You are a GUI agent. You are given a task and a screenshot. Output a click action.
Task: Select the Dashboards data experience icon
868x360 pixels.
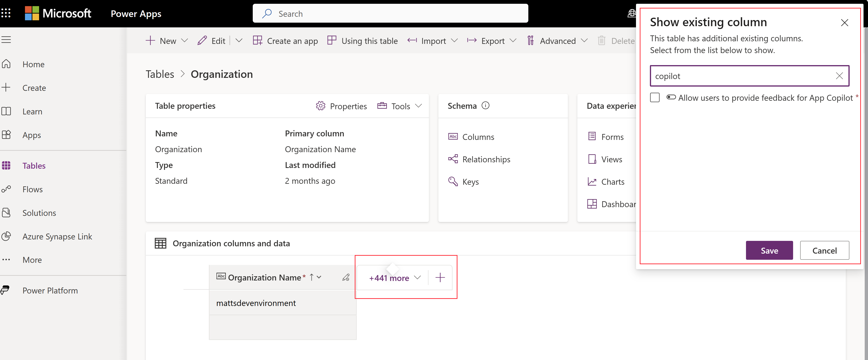click(x=591, y=204)
